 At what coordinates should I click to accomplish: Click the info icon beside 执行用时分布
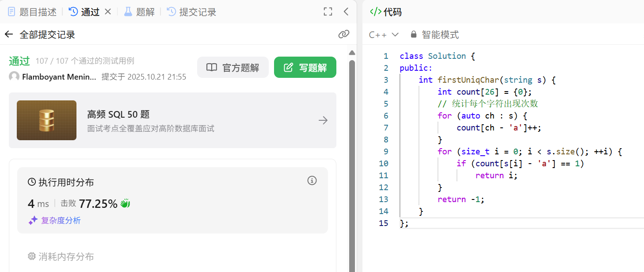coord(312,180)
